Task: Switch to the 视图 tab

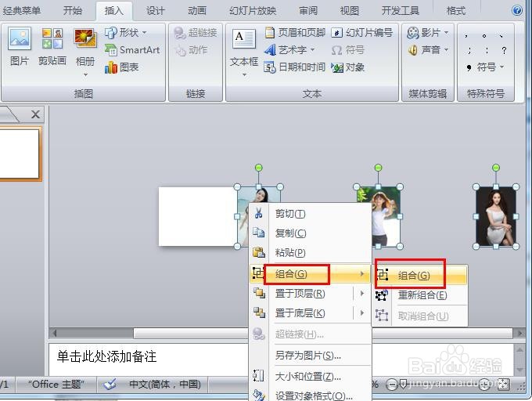Action: point(350,10)
